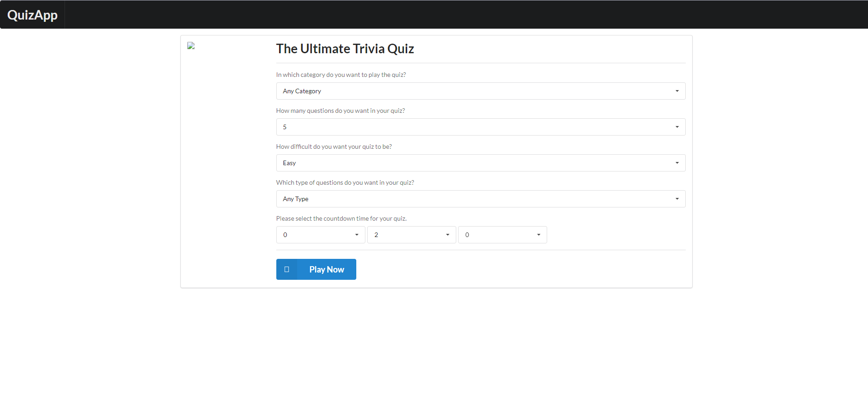Image resolution: width=868 pixels, height=419 pixels.
Task: Click the category question label text
Action: tap(341, 75)
